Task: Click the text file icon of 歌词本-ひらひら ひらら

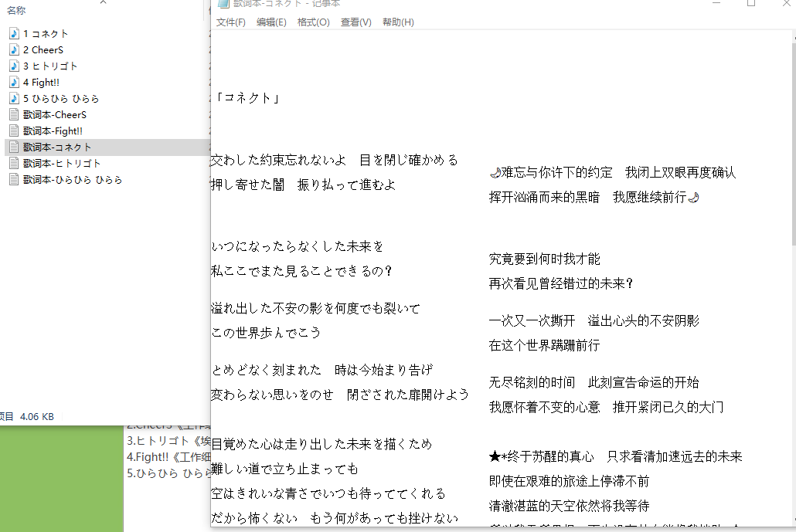Action: 14,180
